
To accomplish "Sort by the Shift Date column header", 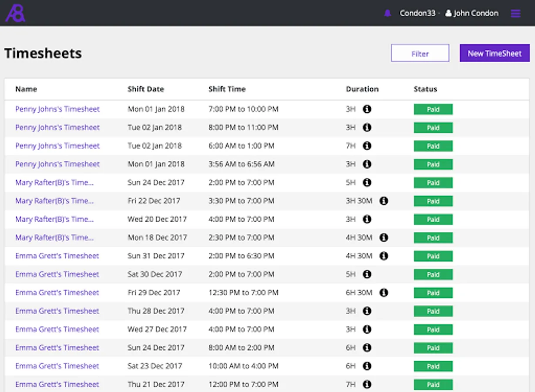I will [145, 89].
